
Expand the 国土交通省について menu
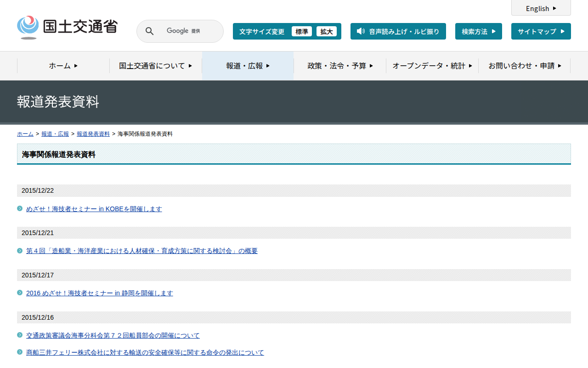tap(155, 66)
